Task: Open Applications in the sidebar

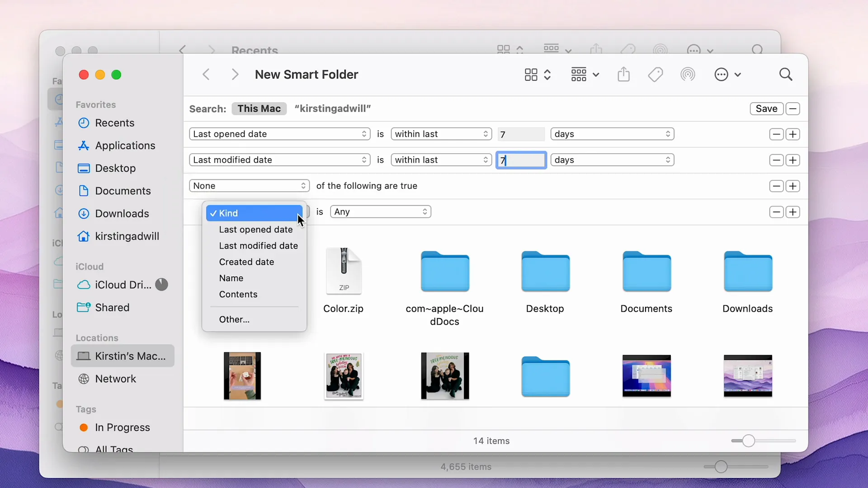Action: tap(122, 145)
